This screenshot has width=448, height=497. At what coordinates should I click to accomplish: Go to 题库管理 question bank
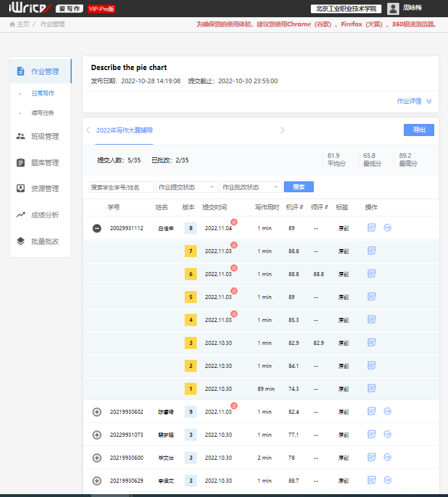(45, 163)
